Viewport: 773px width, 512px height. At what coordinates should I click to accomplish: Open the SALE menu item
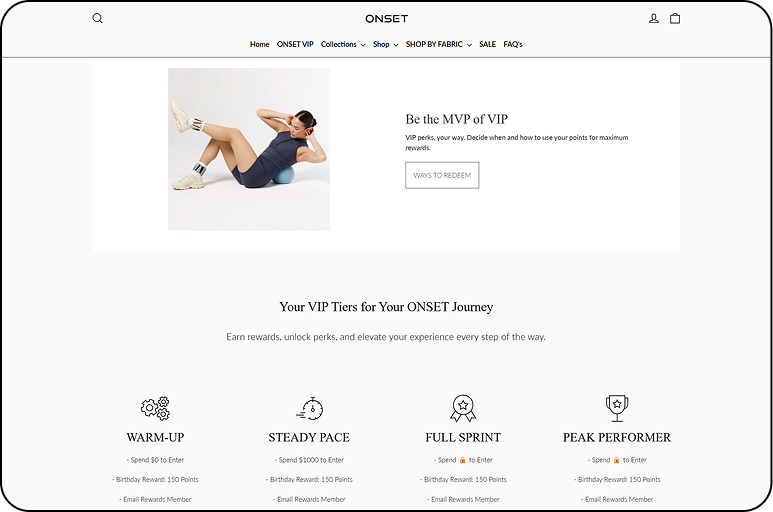(488, 44)
